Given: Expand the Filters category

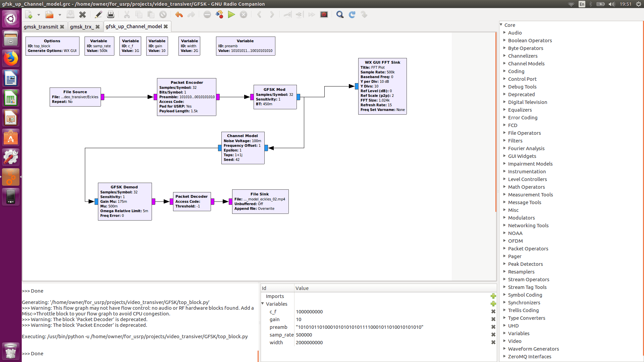Looking at the screenshot, I should [x=504, y=140].
